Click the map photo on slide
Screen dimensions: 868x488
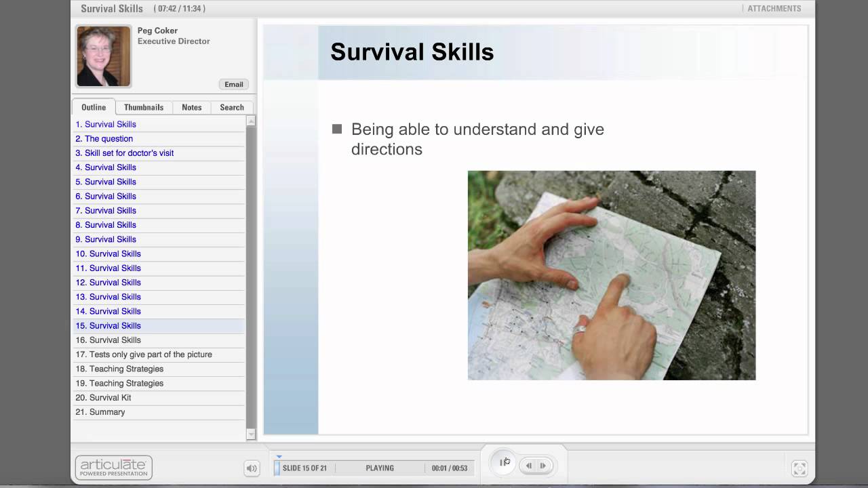(612, 275)
